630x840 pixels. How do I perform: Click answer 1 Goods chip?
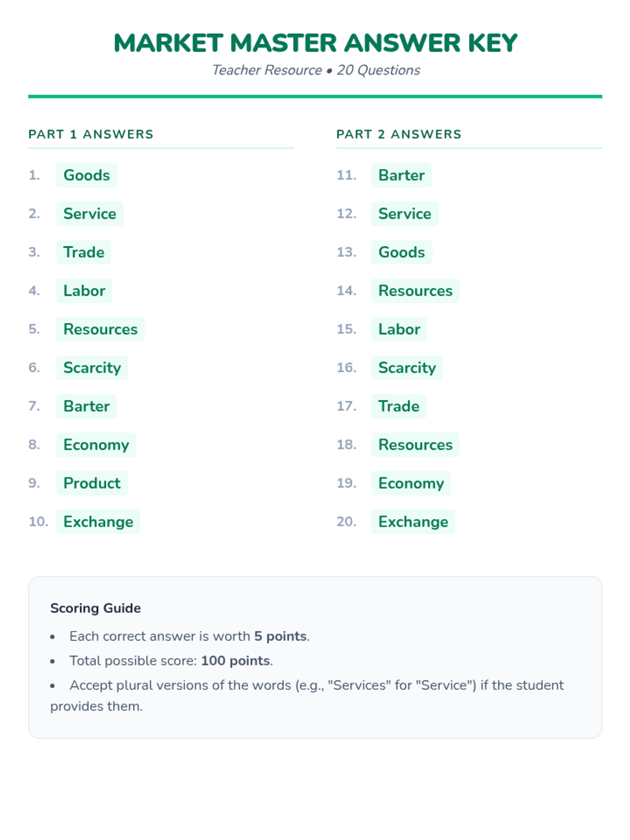pos(87,175)
